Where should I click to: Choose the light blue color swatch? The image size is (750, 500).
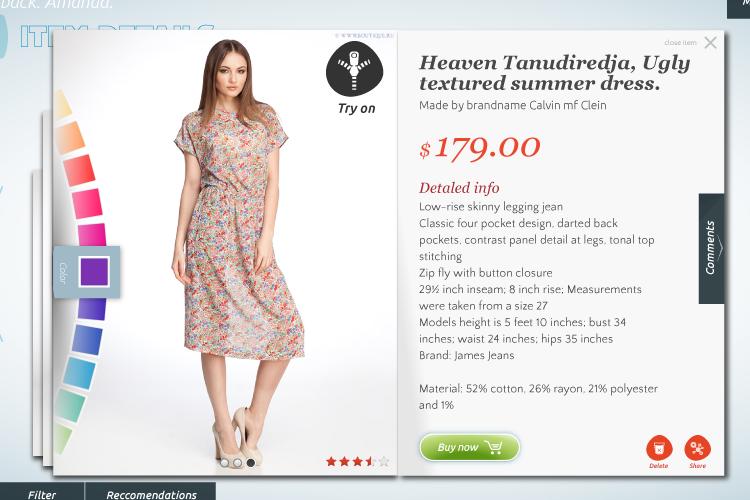(79, 373)
